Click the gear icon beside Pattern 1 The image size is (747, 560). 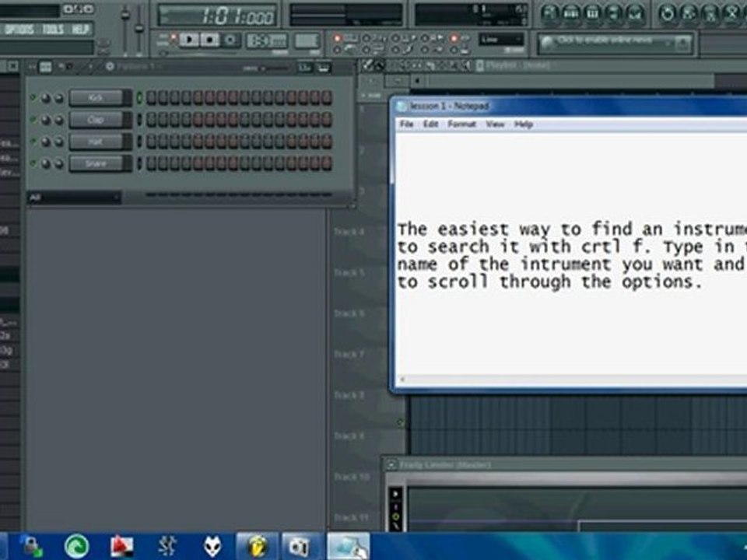coord(110,67)
